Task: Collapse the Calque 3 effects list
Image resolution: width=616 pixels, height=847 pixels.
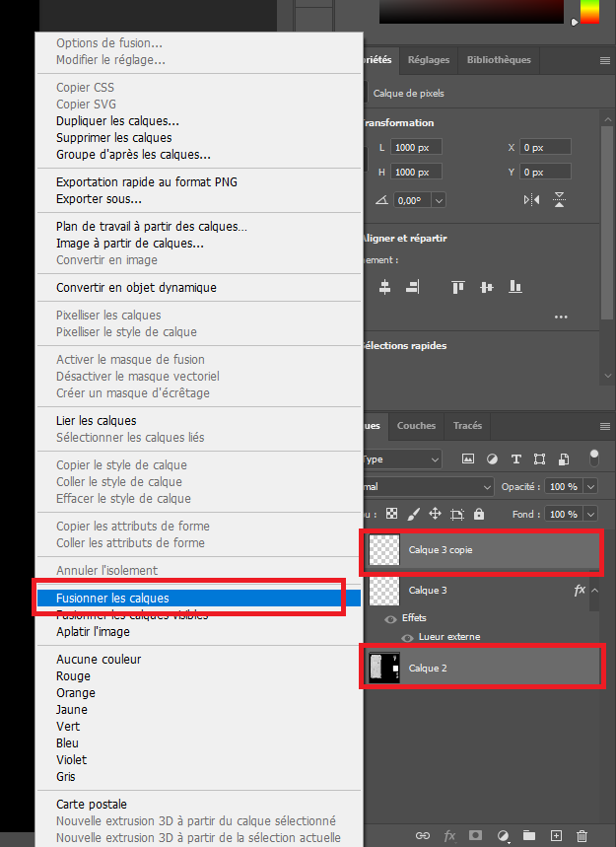Action: pyautogui.click(x=594, y=591)
